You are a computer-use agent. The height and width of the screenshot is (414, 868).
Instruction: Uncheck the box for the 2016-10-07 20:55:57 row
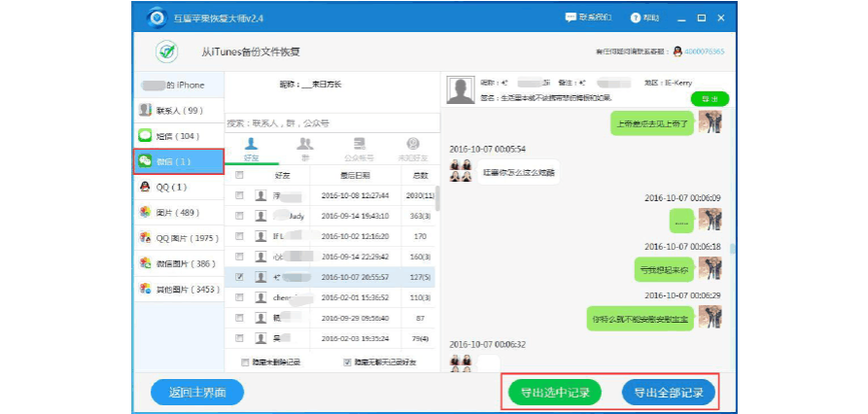coord(239,277)
